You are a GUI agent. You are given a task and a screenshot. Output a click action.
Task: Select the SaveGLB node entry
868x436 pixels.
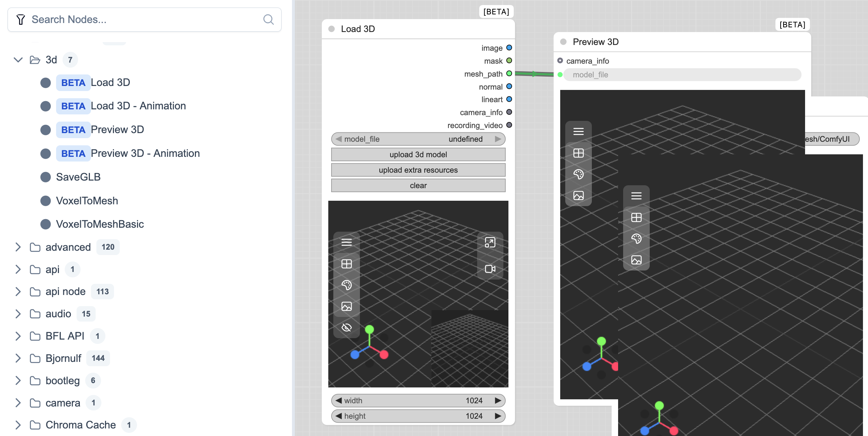click(x=78, y=177)
